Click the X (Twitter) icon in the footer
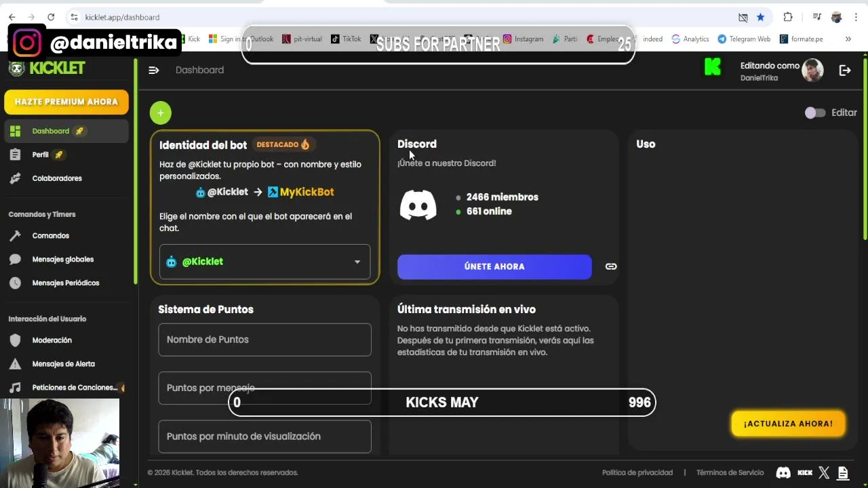 coord(824,472)
